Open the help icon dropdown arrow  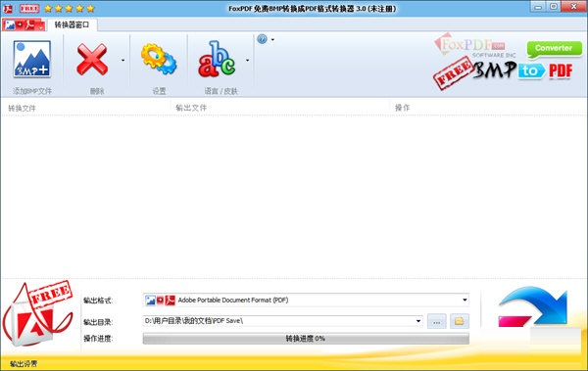coord(272,39)
